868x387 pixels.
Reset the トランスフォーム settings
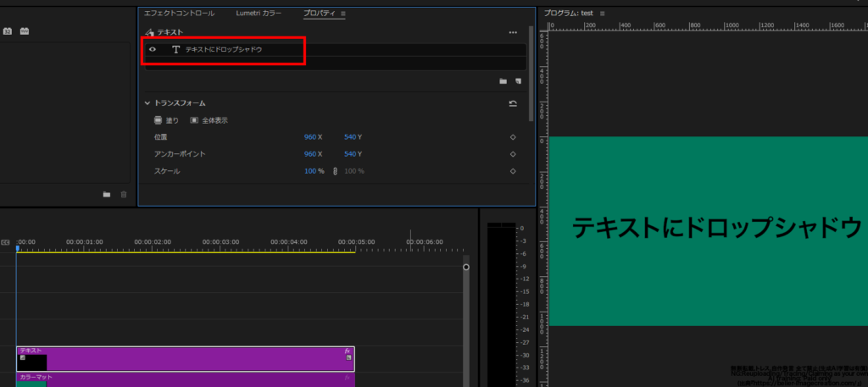click(x=513, y=103)
